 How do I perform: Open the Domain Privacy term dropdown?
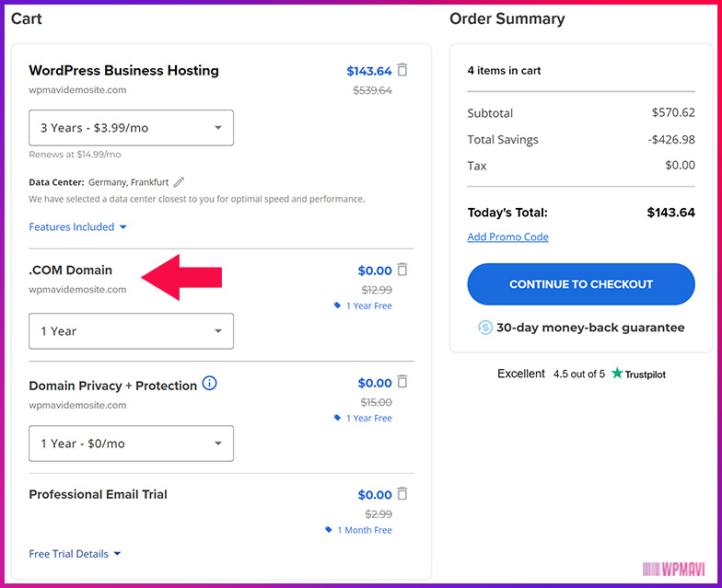coord(131,444)
